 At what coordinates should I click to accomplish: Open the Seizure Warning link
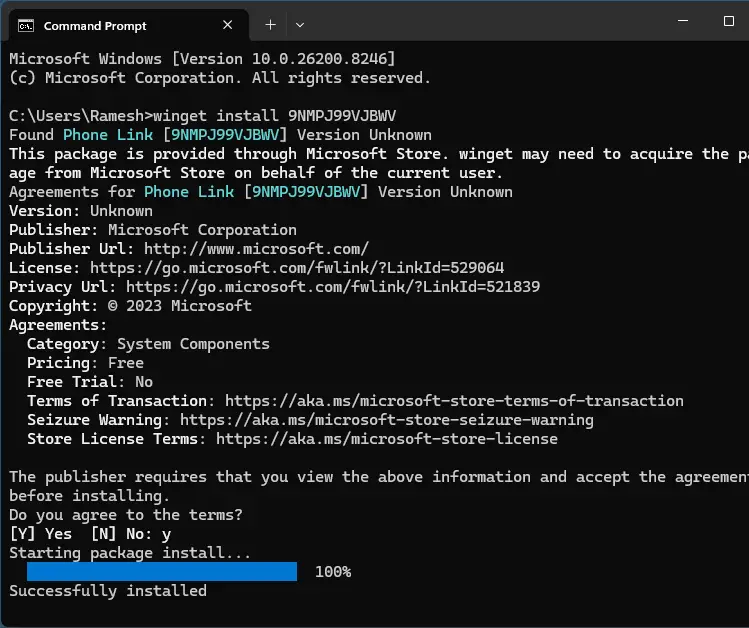point(387,420)
